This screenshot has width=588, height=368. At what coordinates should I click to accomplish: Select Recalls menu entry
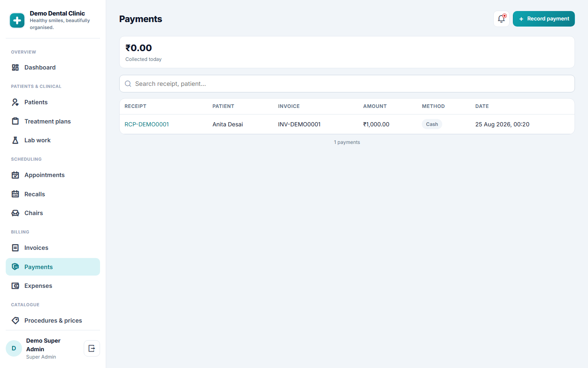[x=53, y=194]
